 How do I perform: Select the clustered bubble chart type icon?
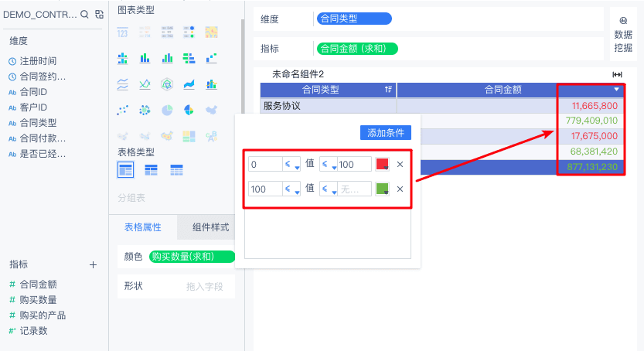145,110
